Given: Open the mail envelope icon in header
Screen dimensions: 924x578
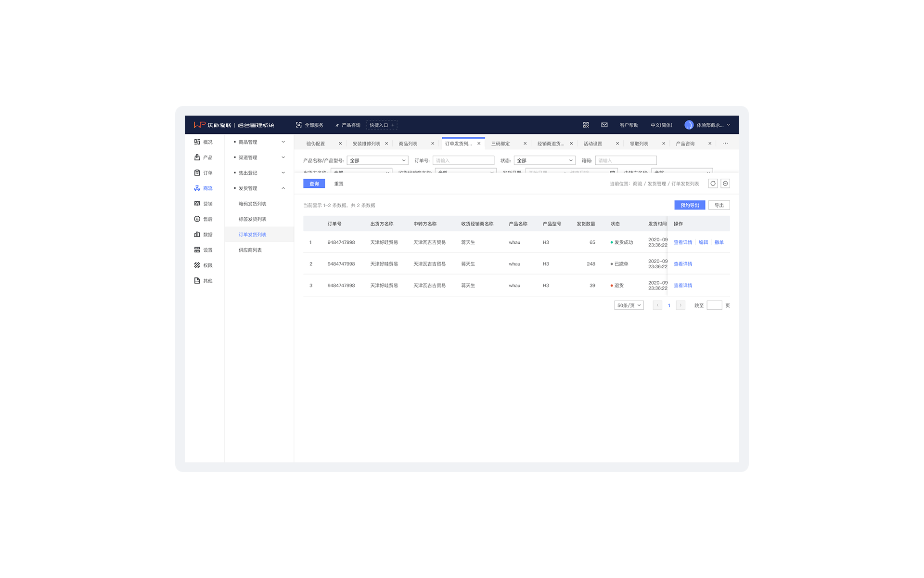Looking at the screenshot, I should [x=604, y=125].
